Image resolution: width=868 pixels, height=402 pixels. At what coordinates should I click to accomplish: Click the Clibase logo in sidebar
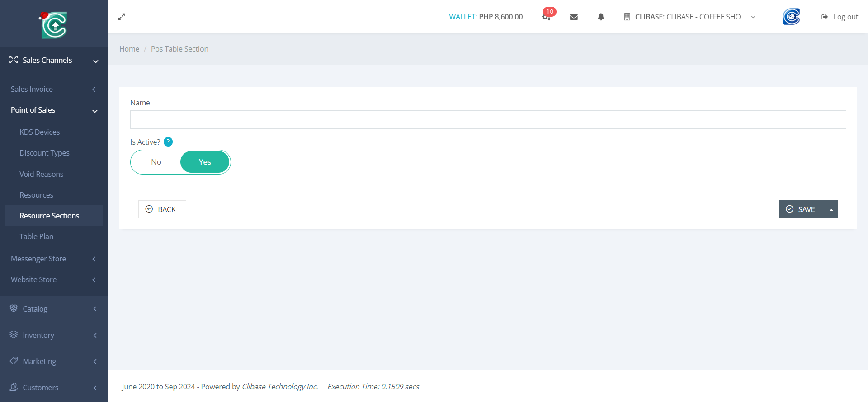point(54,24)
